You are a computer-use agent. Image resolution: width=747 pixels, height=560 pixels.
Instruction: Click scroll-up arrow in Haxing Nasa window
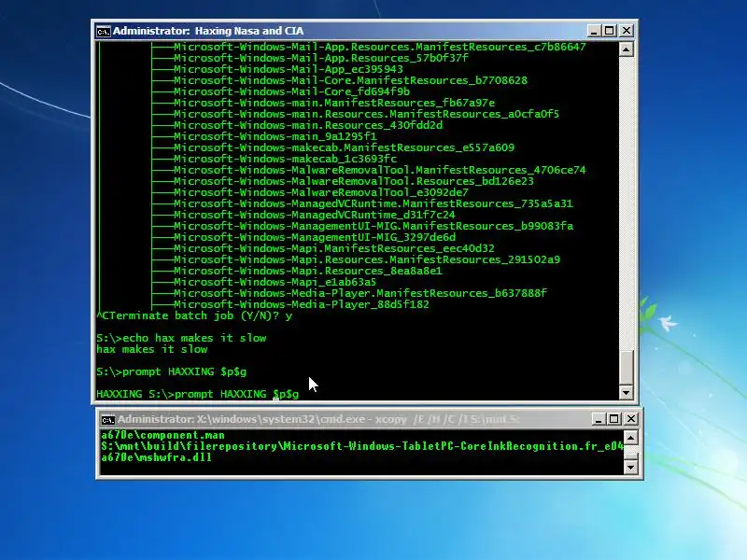626,49
